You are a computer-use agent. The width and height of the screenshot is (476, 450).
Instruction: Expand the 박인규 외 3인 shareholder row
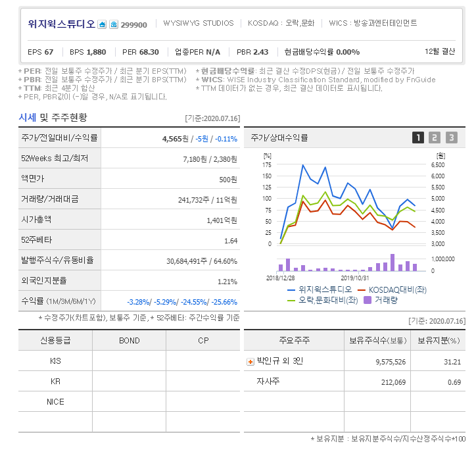[250, 362]
